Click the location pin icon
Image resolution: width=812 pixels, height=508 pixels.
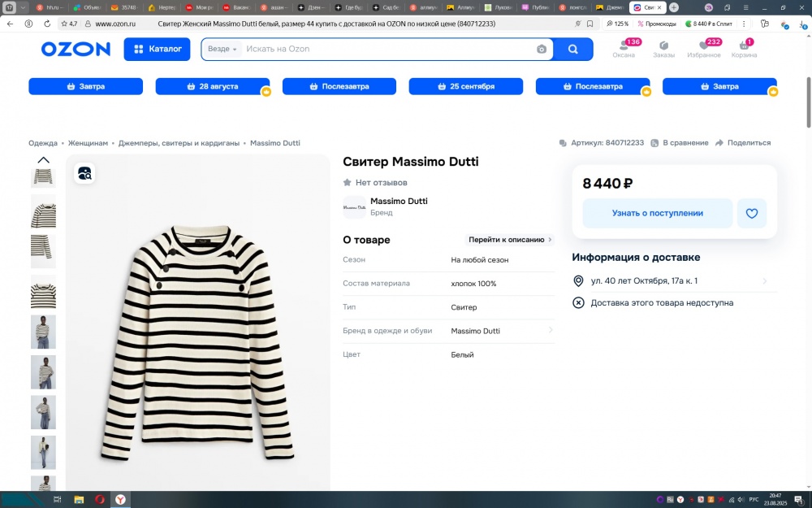coord(578,281)
